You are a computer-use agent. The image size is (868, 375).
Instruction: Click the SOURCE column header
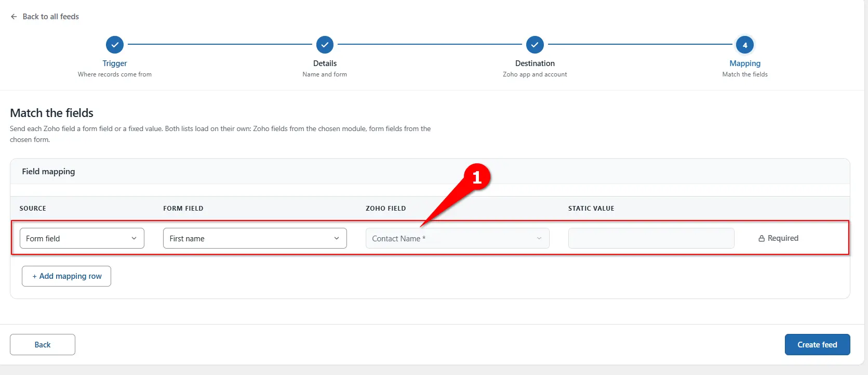click(x=33, y=208)
